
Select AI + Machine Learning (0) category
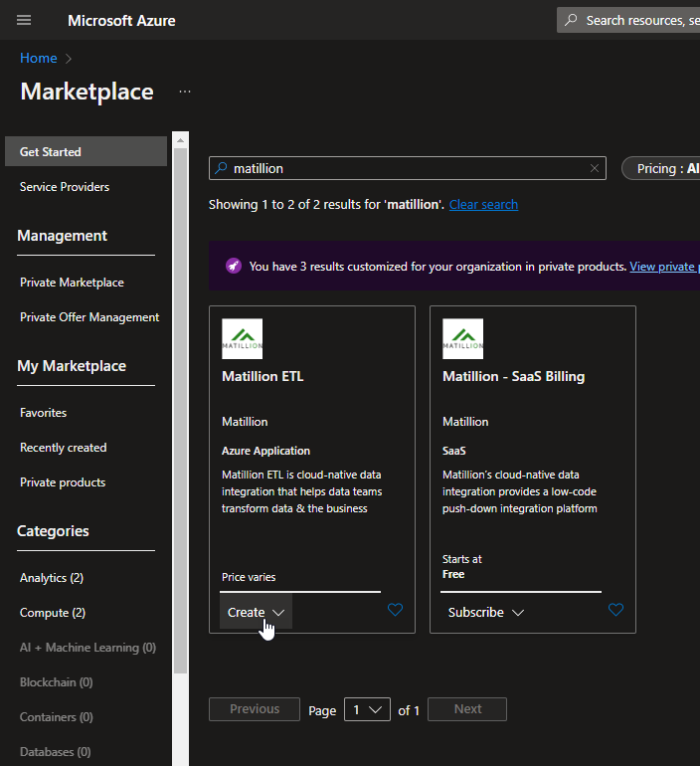click(x=87, y=648)
